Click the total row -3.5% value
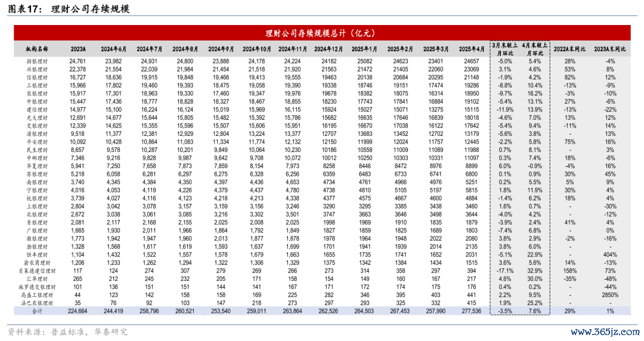The image size is (644, 341). click(x=505, y=311)
